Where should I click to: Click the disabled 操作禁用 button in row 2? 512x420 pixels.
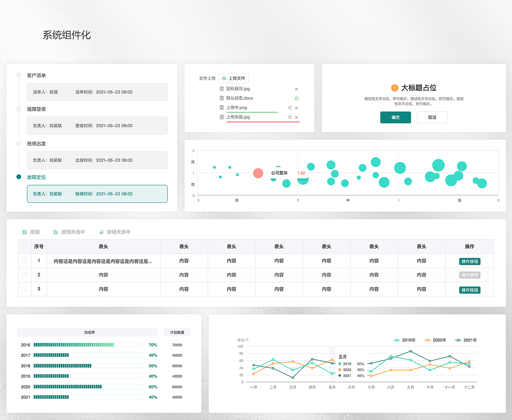470,275
